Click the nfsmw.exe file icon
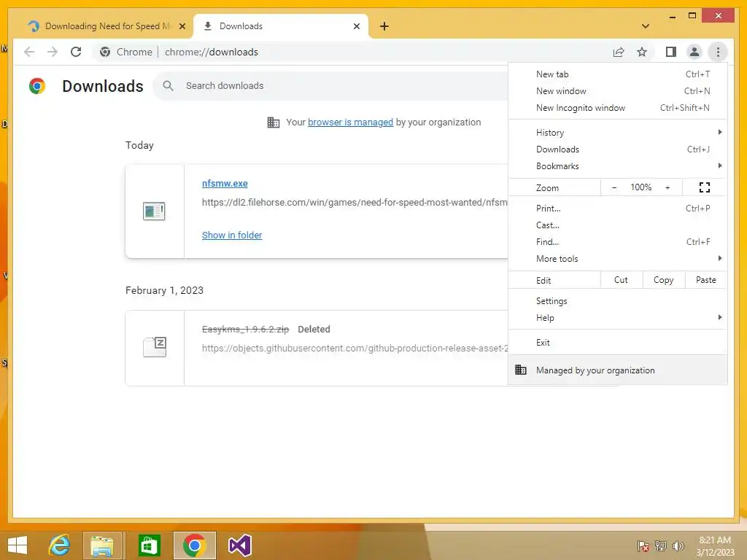 click(154, 211)
